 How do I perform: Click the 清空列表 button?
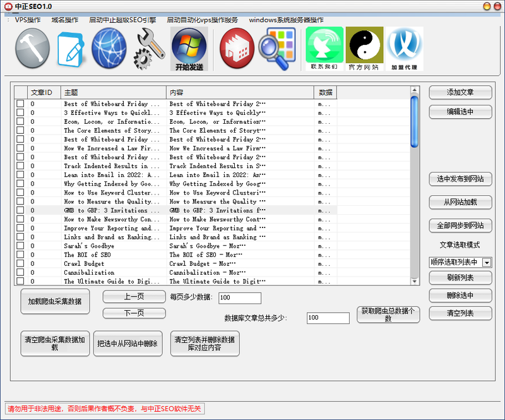pos(460,313)
